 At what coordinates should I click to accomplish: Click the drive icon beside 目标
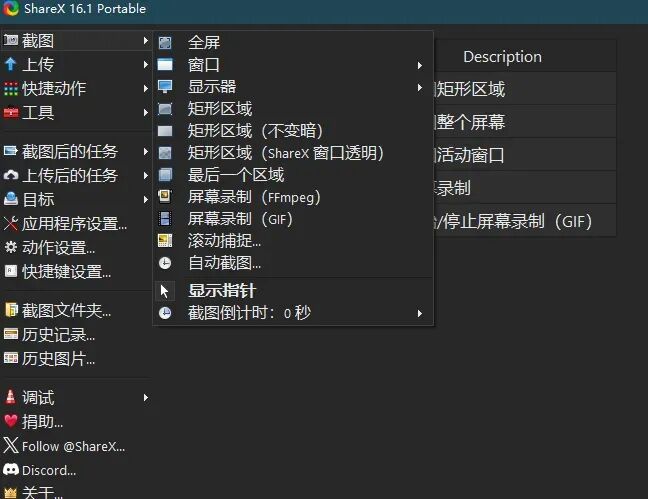pyautogui.click(x=11, y=199)
